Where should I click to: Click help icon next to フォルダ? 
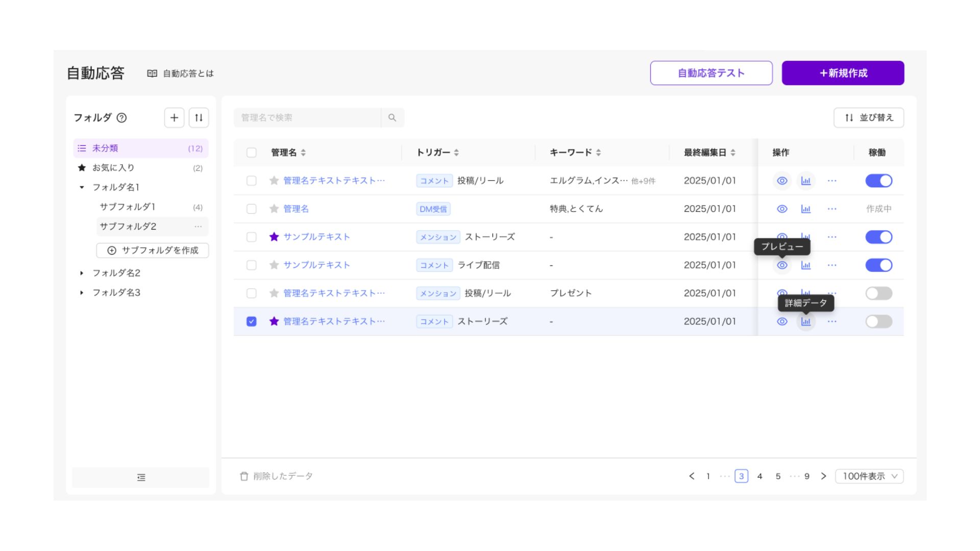click(121, 118)
